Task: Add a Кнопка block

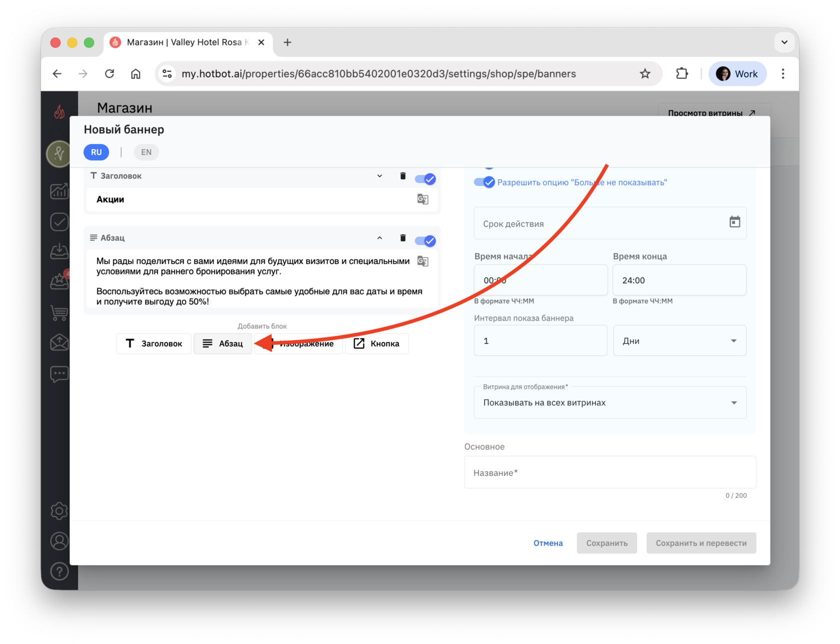Action: click(377, 343)
